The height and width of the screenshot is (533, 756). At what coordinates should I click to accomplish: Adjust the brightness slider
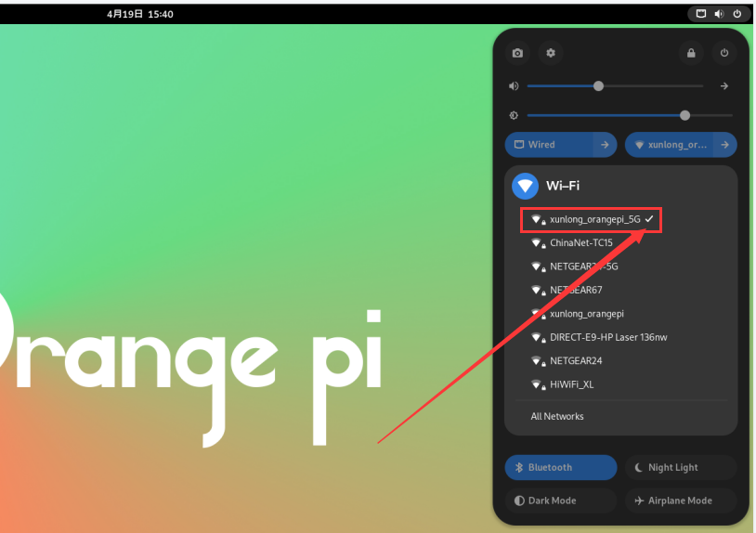pyautogui.click(x=630, y=115)
